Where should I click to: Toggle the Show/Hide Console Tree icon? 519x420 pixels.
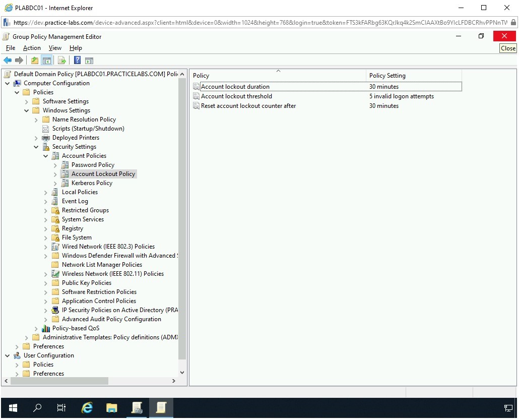click(46, 61)
